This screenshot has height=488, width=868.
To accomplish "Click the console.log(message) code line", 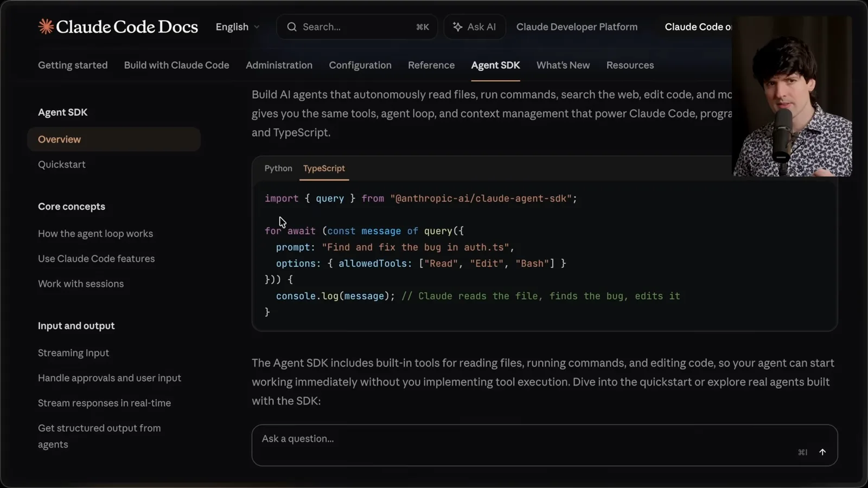I will click(477, 296).
